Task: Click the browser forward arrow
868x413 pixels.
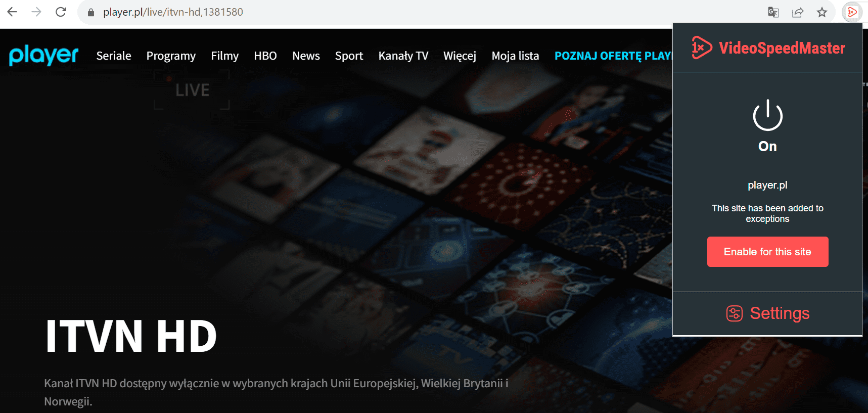Action: point(36,12)
